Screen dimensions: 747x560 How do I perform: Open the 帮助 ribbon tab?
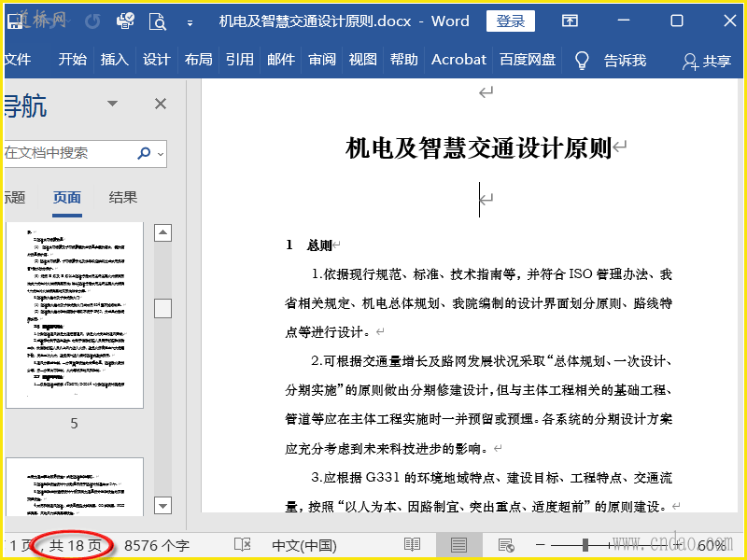[x=404, y=60]
